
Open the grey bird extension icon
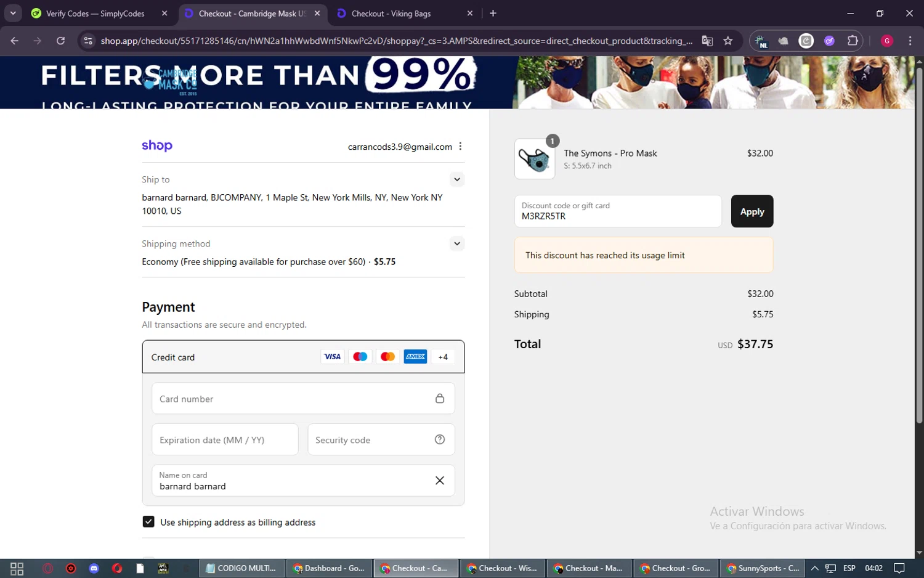(x=784, y=41)
